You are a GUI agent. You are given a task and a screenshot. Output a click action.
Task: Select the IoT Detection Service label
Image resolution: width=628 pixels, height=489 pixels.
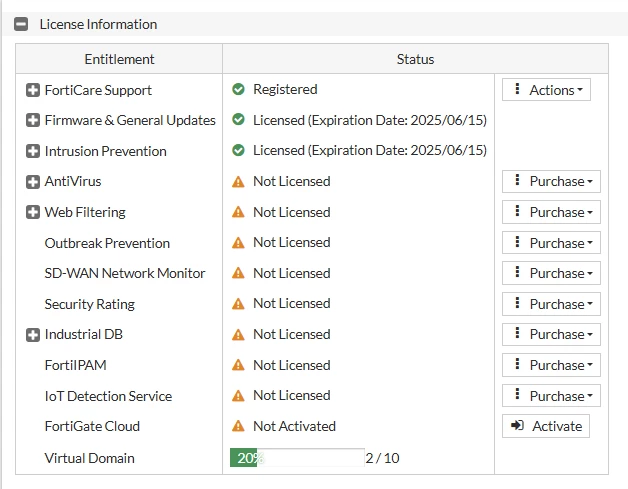coord(109,396)
